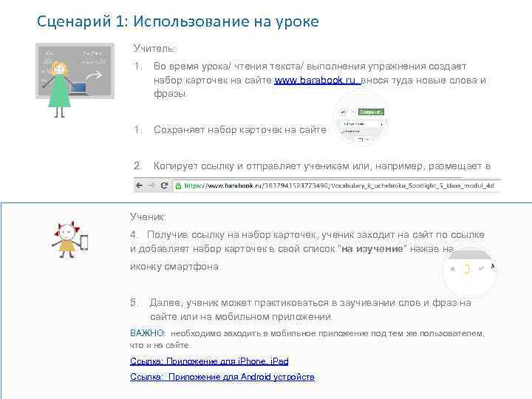Click the bold phrase "на изучение"

(372, 249)
